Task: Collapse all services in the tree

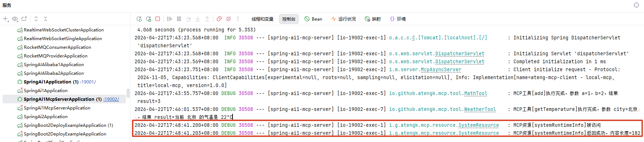Action: tap(46, 19)
